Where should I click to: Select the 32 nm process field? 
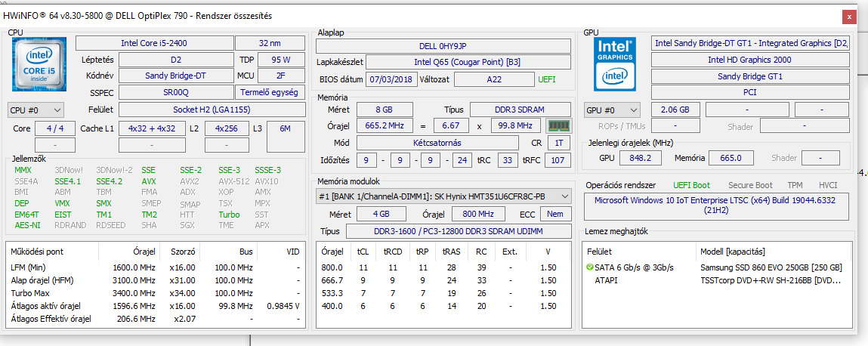click(270, 43)
